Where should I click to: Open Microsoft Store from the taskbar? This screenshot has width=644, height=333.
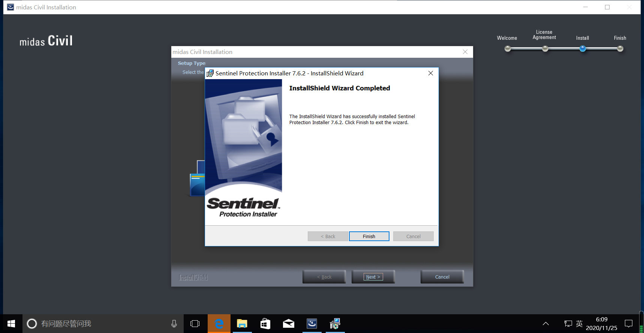(265, 324)
